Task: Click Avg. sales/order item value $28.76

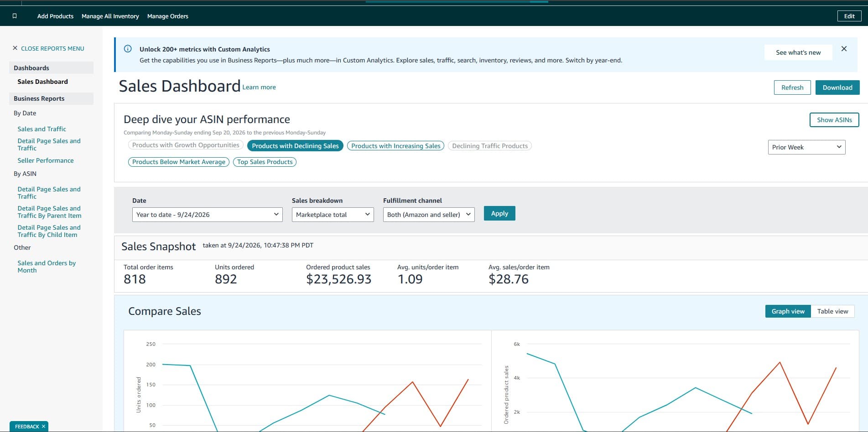Action: 509,279
